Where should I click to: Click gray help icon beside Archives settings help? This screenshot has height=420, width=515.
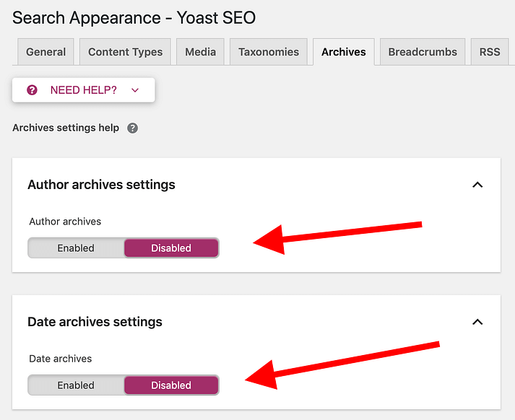pos(132,128)
